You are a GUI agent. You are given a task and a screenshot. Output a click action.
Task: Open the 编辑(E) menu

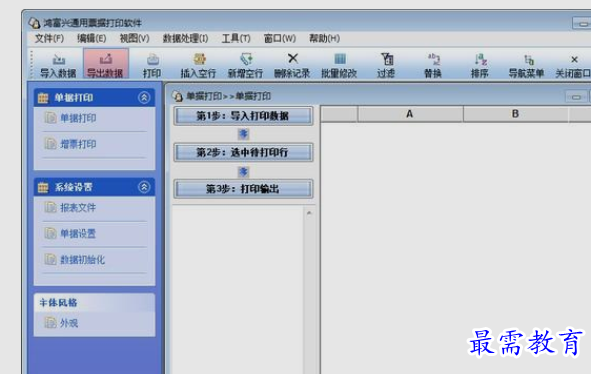click(x=92, y=38)
